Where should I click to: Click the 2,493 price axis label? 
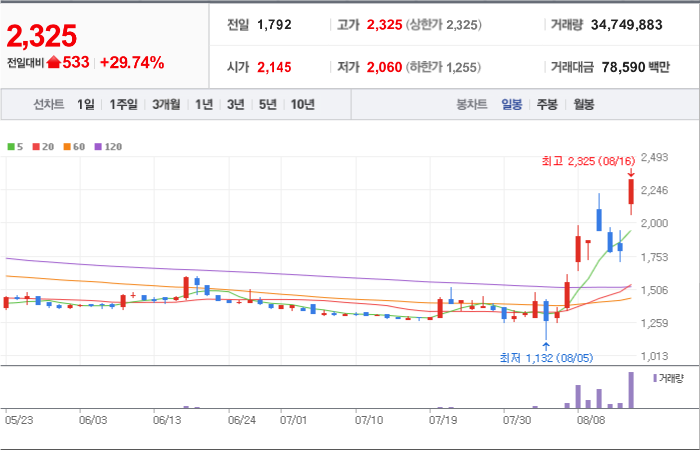coord(654,157)
